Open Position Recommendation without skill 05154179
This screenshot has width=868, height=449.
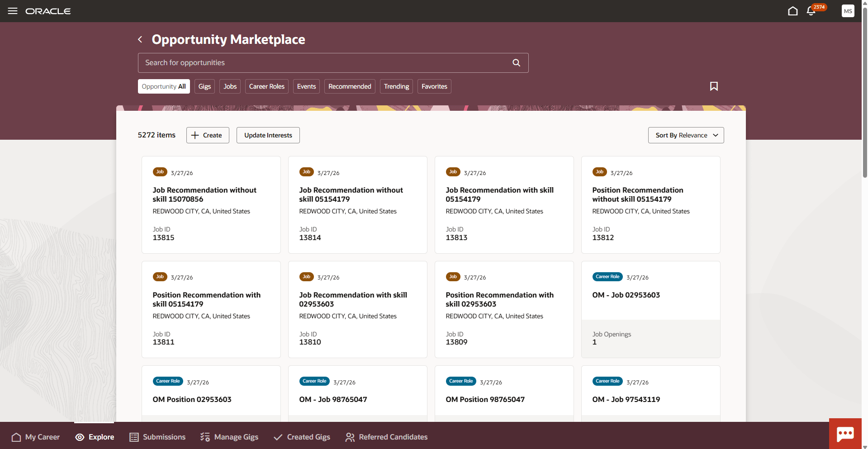click(x=638, y=194)
